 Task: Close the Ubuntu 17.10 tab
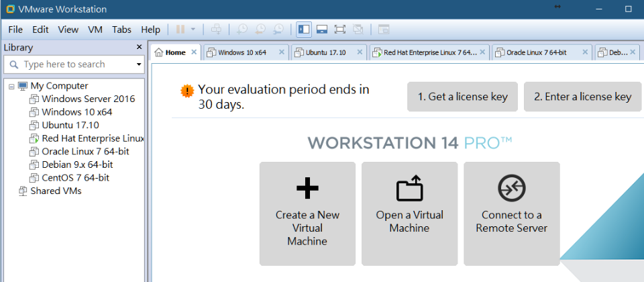pos(360,52)
